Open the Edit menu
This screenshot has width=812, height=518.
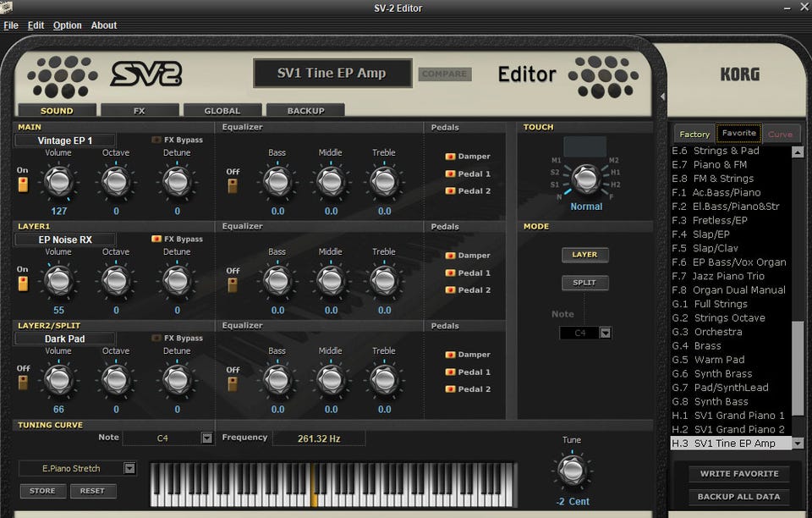(x=36, y=25)
